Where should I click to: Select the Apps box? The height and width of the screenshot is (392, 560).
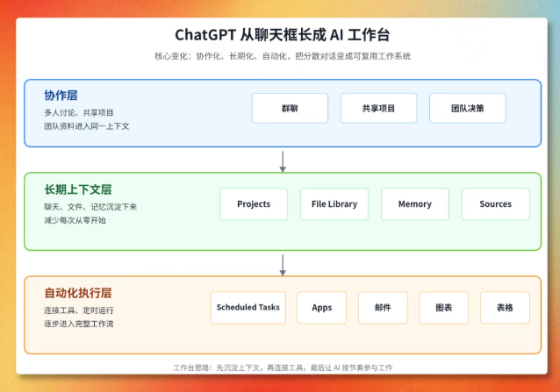point(322,308)
